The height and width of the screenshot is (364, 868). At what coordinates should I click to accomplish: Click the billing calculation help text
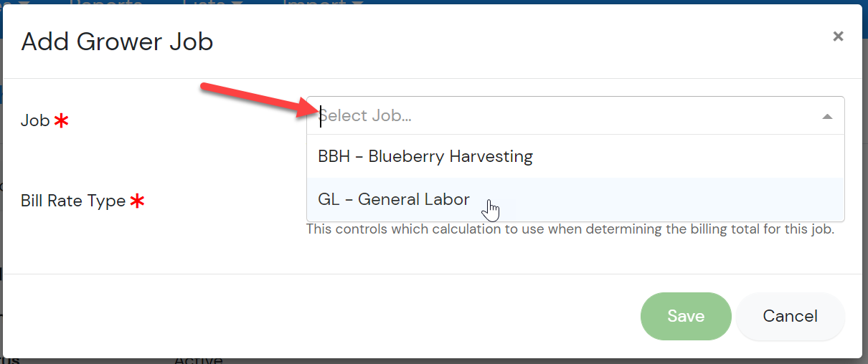click(570, 230)
